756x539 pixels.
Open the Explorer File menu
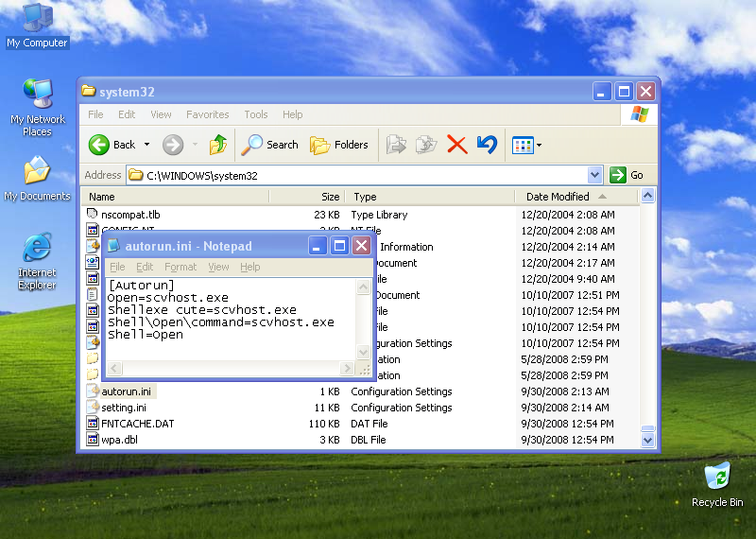pos(95,114)
